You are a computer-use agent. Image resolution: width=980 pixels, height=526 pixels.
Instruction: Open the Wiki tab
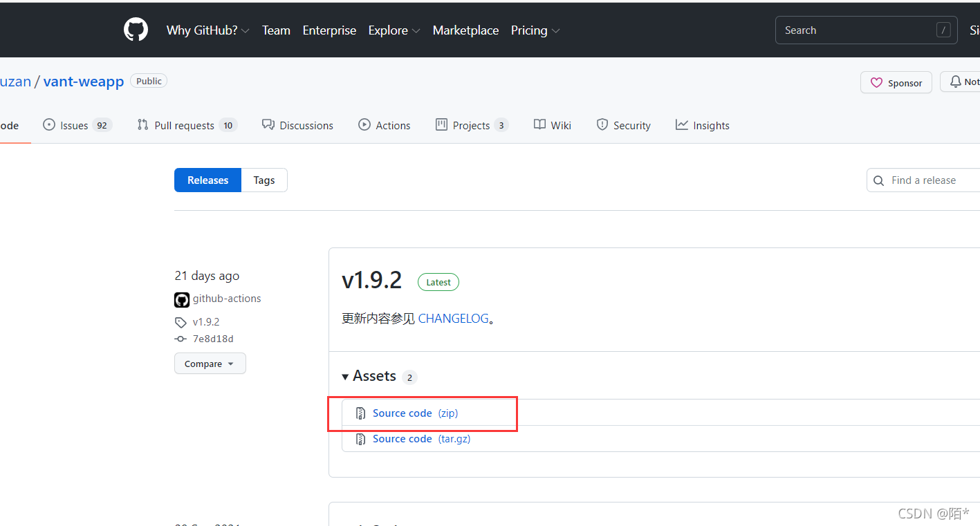pyautogui.click(x=553, y=125)
